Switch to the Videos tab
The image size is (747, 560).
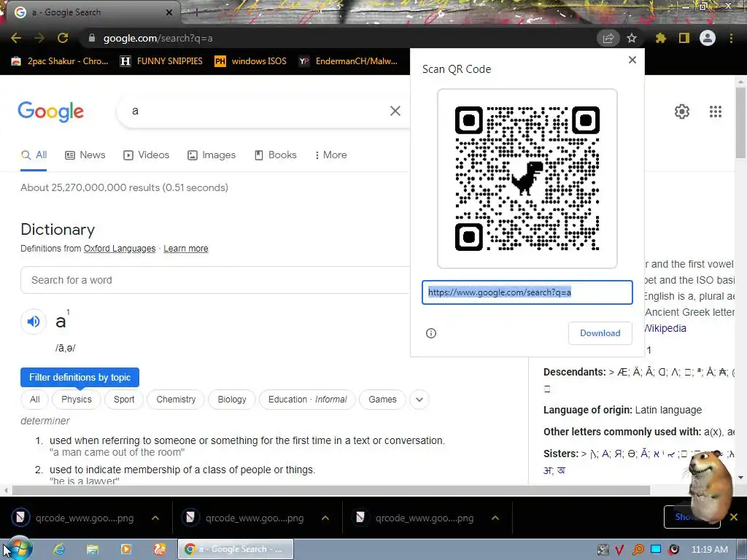click(x=146, y=155)
